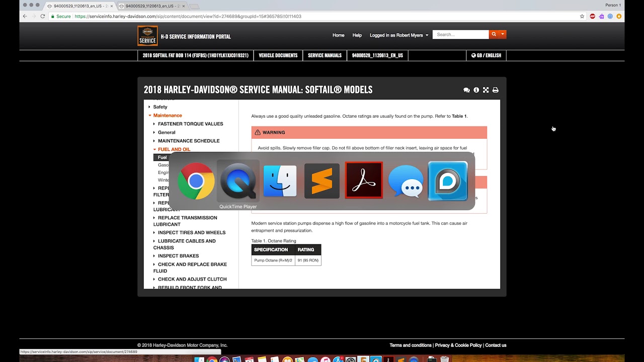Image resolution: width=644 pixels, height=362 pixels.
Task: Choose QuickTime Player in the app switcher
Action: pos(238,181)
